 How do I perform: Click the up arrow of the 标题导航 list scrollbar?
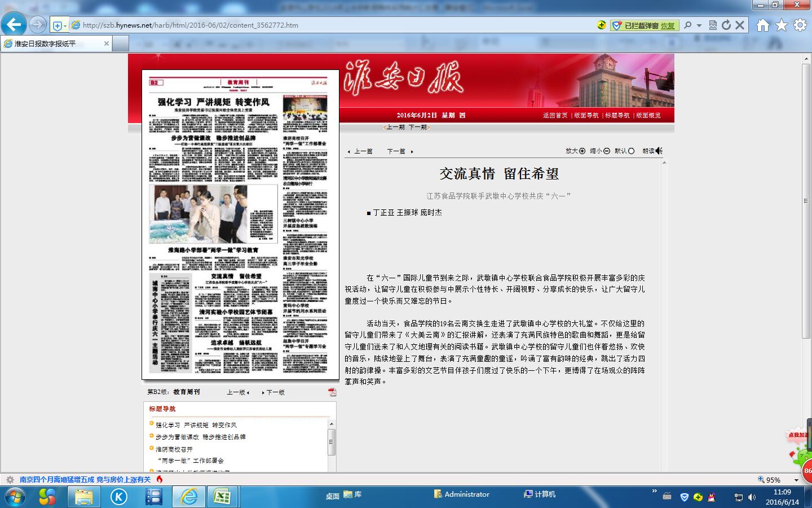332,424
